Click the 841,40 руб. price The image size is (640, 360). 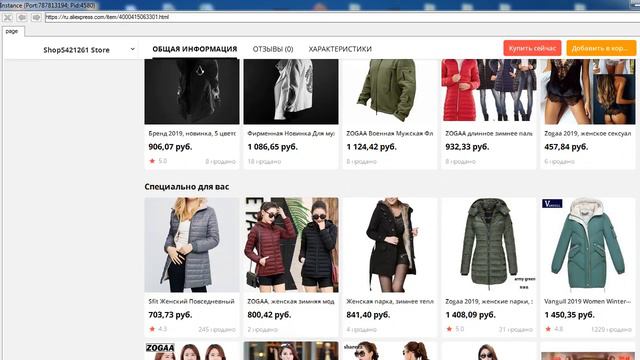click(x=368, y=315)
